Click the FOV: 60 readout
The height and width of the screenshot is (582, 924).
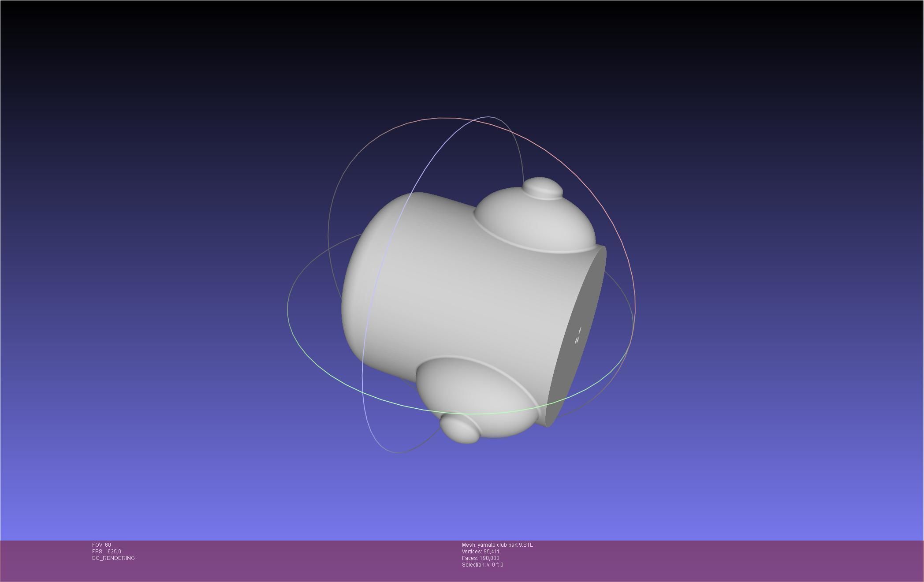click(x=101, y=545)
